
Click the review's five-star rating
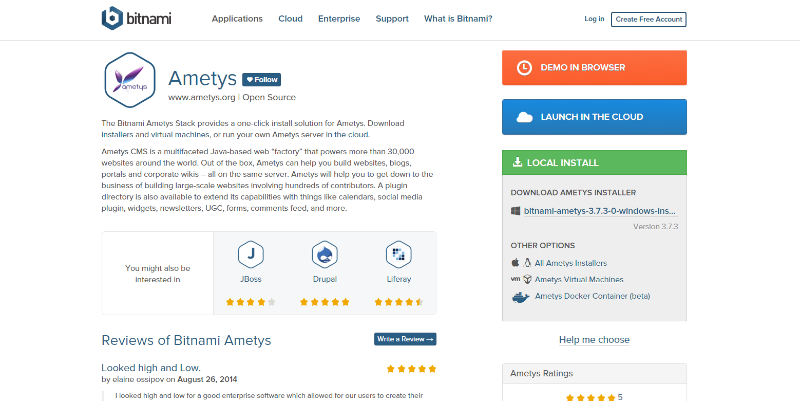(x=411, y=369)
